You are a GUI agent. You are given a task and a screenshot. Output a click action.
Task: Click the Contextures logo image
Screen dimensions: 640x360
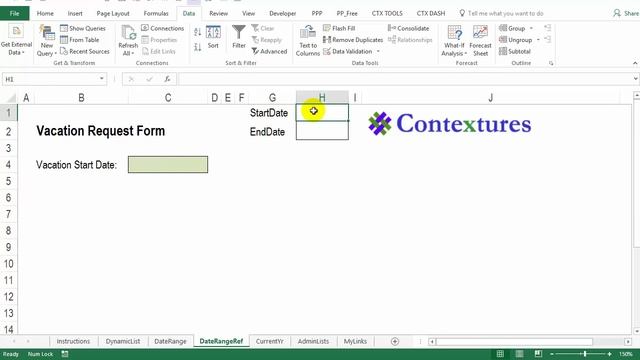449,123
